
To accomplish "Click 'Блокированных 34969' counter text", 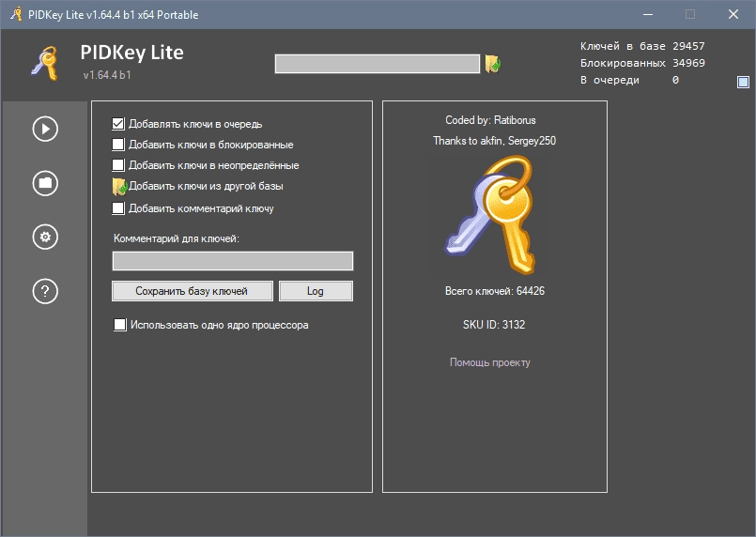I will pyautogui.click(x=642, y=63).
